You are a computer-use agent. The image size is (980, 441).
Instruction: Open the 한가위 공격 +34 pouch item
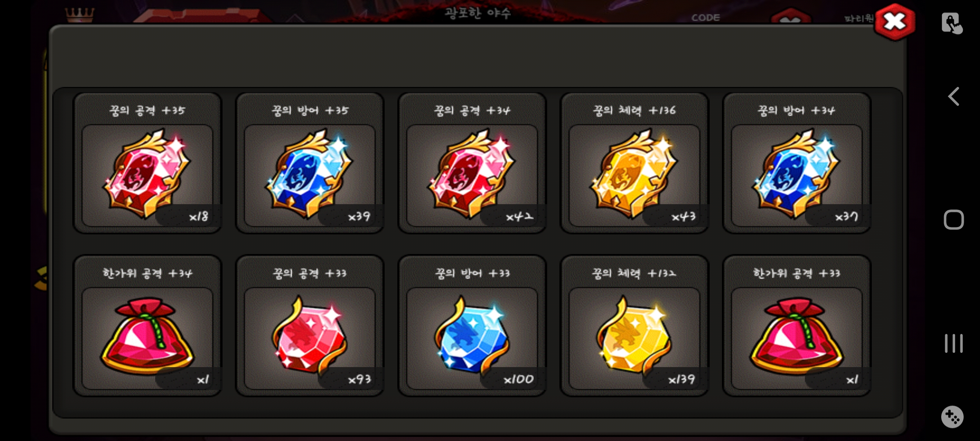147,326
